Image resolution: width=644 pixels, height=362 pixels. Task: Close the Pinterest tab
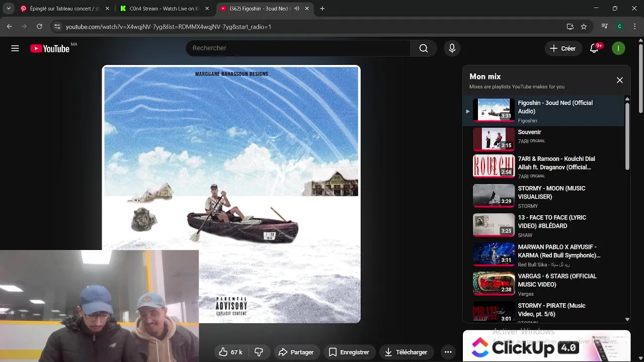(x=108, y=9)
